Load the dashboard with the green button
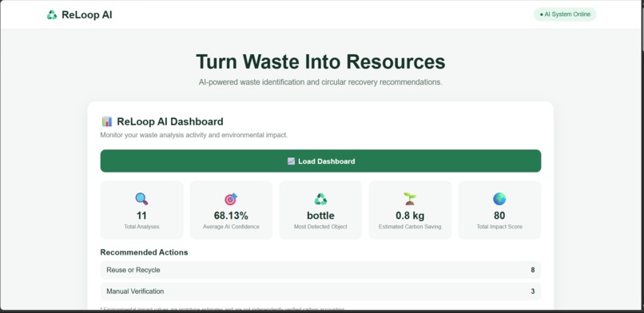Image resolution: width=644 pixels, height=313 pixels. click(320, 160)
